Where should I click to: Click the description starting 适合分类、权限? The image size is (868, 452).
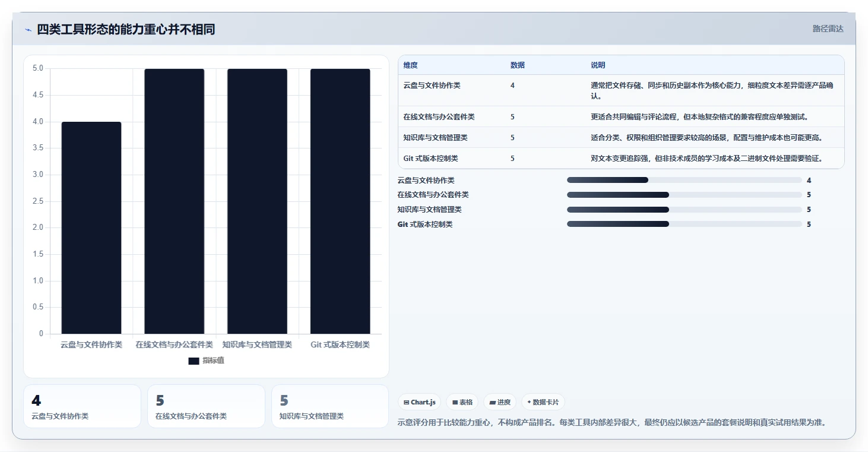tap(707, 138)
